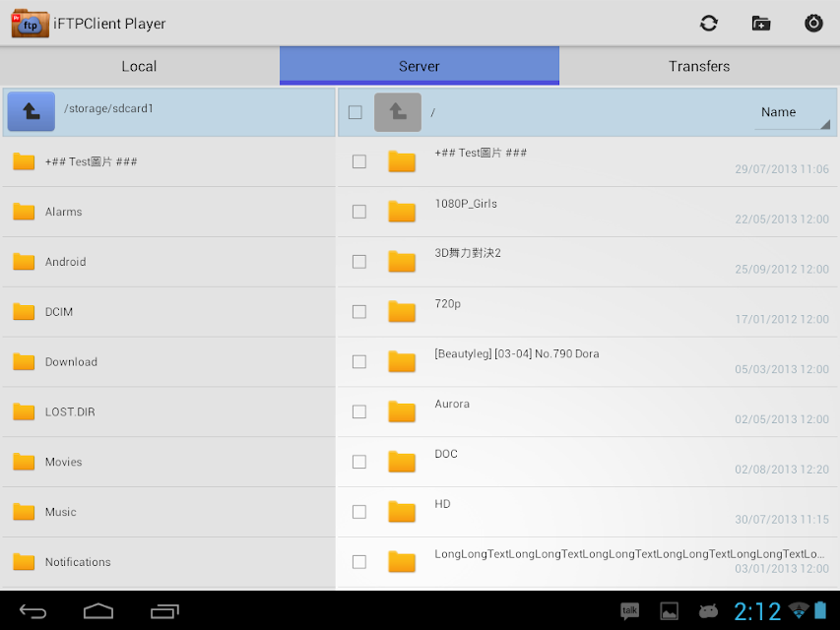Image resolution: width=840 pixels, height=630 pixels.
Task: Tap Android recent apps button
Action: coord(164,611)
